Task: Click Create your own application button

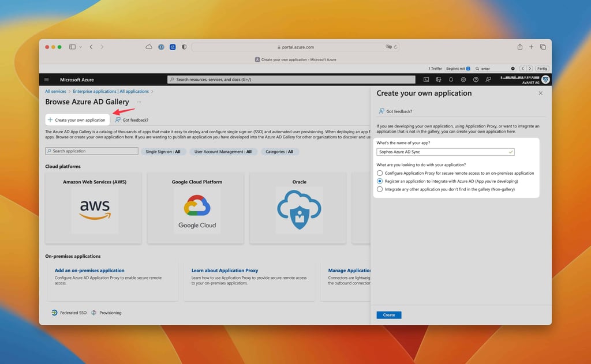Action: click(x=77, y=120)
